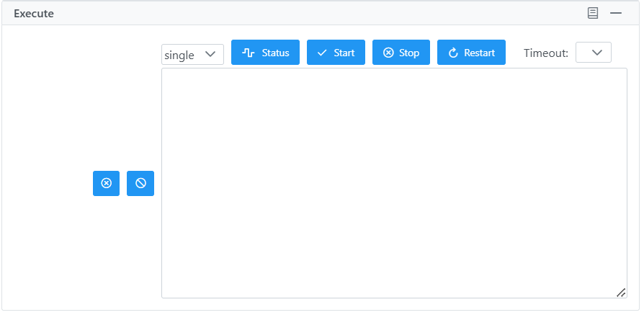Click the circled-X icon on the Stop button
This screenshot has height=315, width=644.
[388, 53]
